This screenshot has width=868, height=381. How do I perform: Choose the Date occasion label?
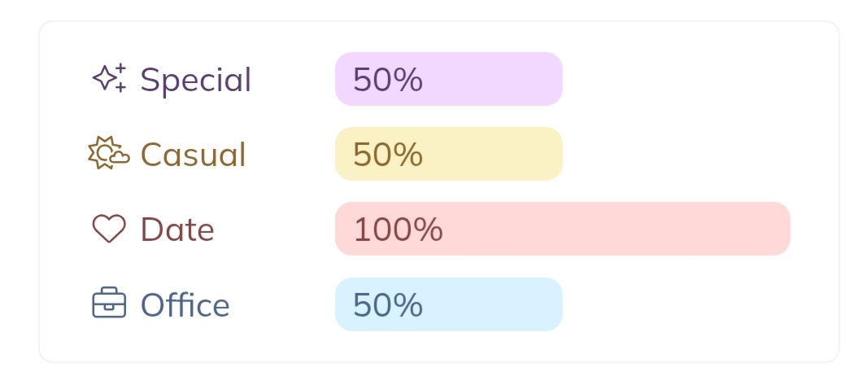point(177,230)
